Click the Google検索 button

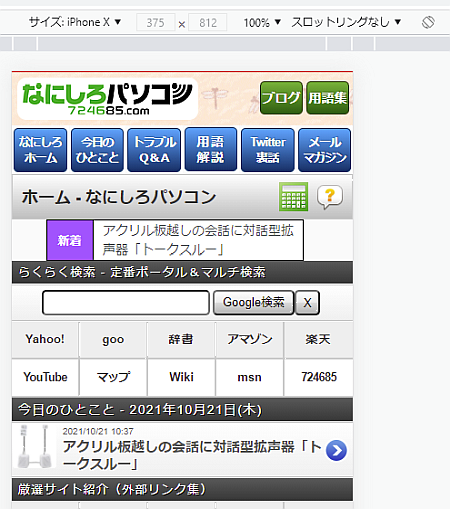pyautogui.click(x=254, y=302)
